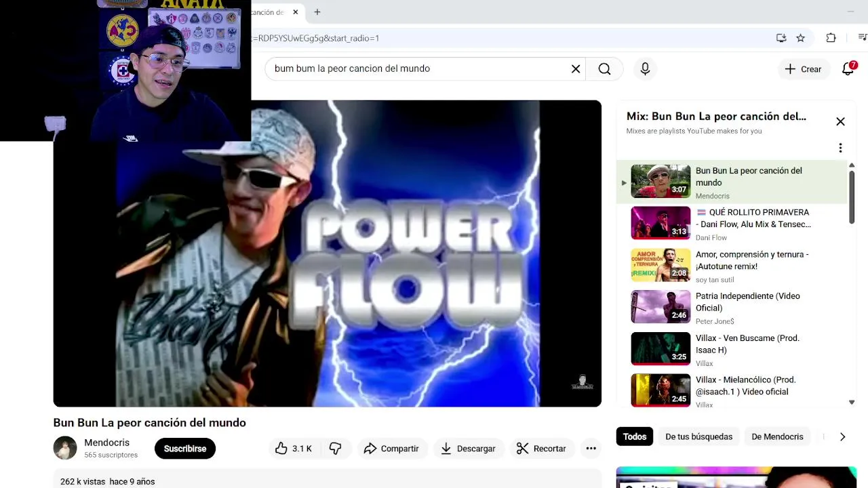Subscribe with the Suscribirse button
The height and width of the screenshot is (488, 868).
tap(185, 449)
